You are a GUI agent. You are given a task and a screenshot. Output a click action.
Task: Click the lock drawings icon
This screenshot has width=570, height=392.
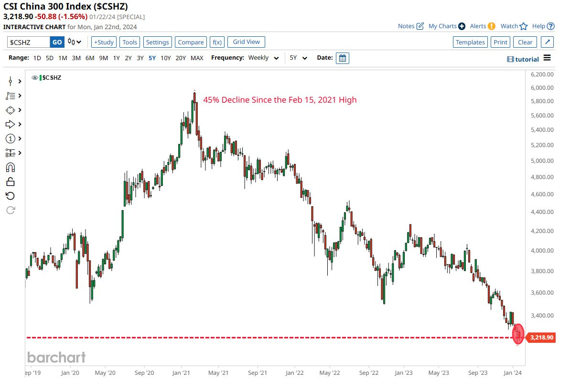pyautogui.click(x=11, y=181)
